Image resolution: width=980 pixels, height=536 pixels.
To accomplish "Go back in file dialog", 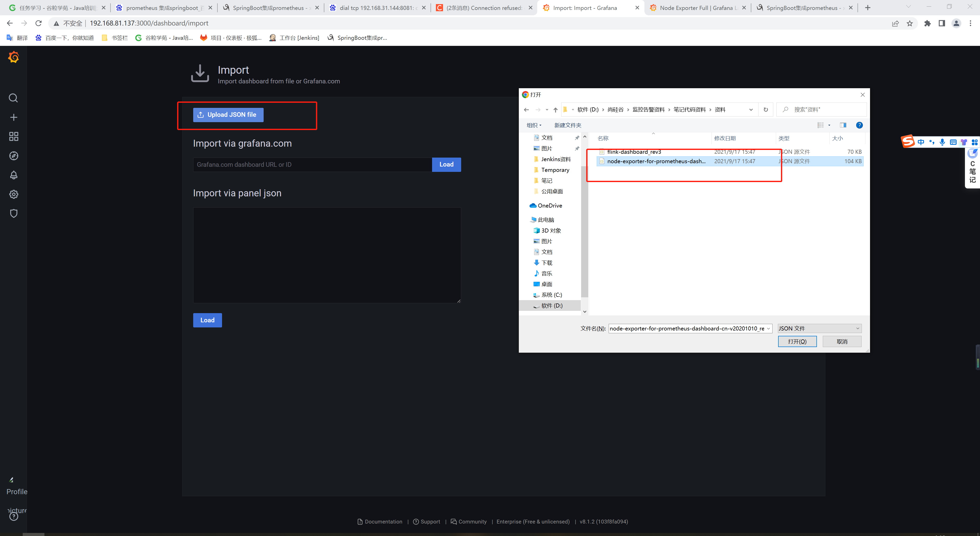I will 526,110.
